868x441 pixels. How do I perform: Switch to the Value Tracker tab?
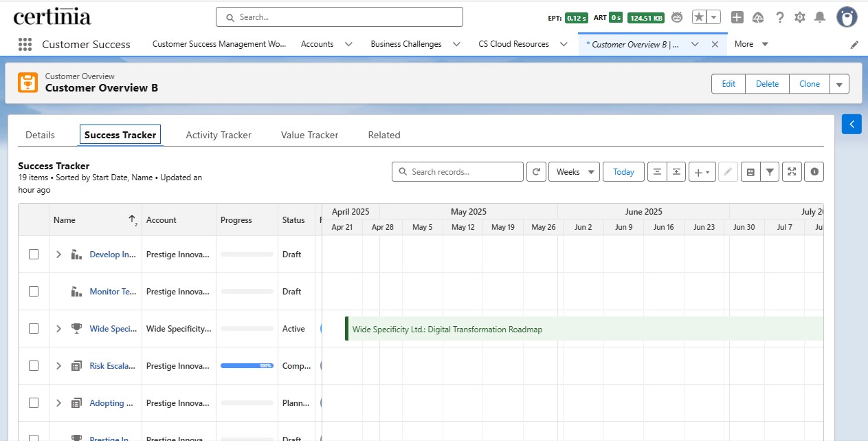tap(309, 135)
